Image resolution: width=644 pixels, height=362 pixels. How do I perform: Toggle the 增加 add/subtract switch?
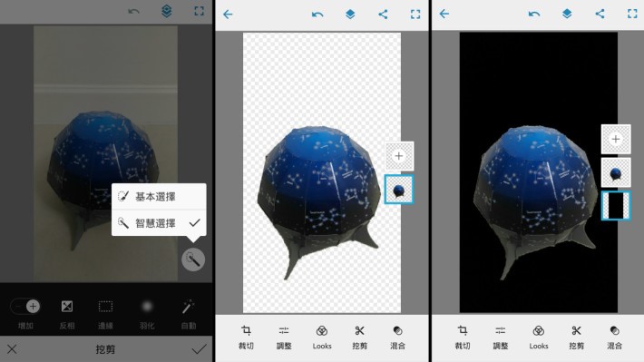click(25, 306)
